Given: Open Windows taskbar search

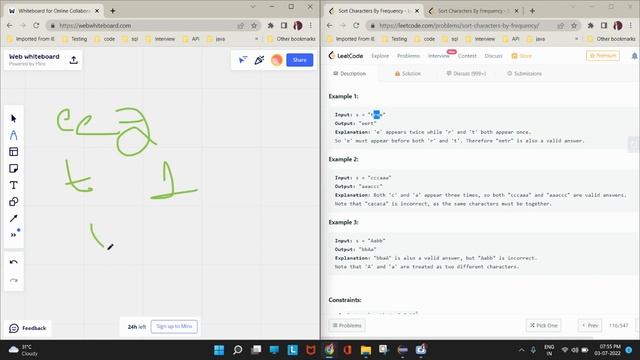Looking at the screenshot, I should 238,350.
